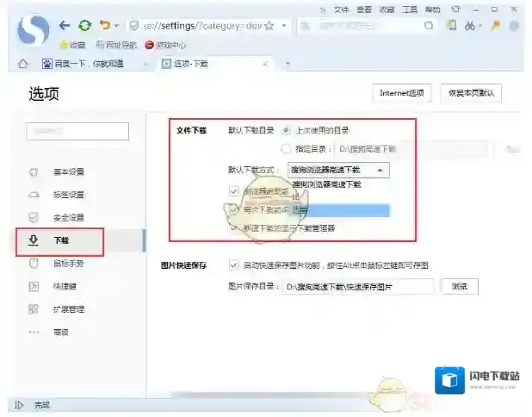Open the 帮助 menu
Screen dimensions: 532x417
tap(433, 9)
